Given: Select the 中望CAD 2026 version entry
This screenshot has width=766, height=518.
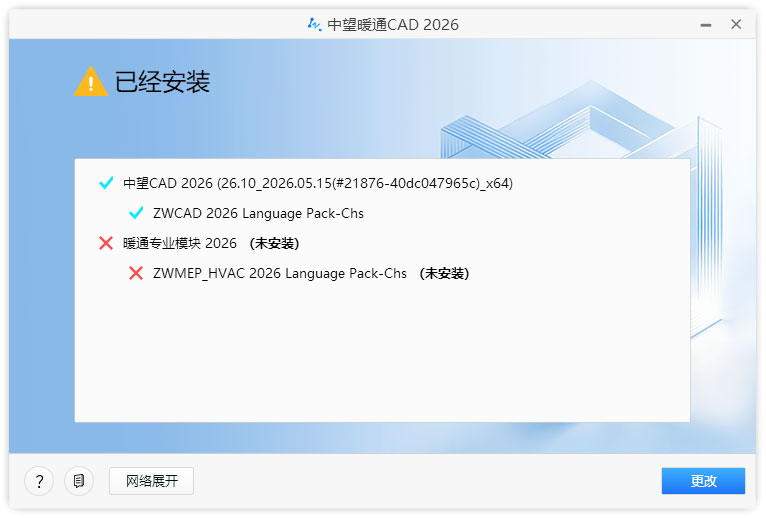Looking at the screenshot, I should [x=318, y=183].
